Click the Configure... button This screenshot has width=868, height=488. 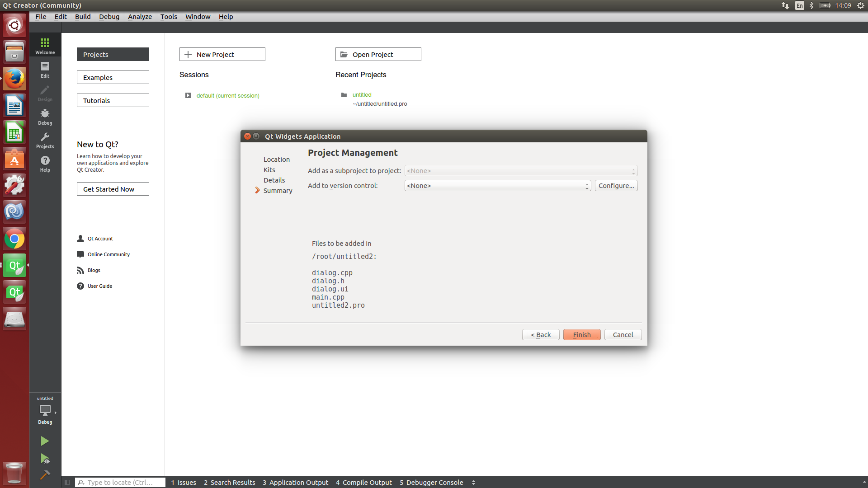coord(616,186)
